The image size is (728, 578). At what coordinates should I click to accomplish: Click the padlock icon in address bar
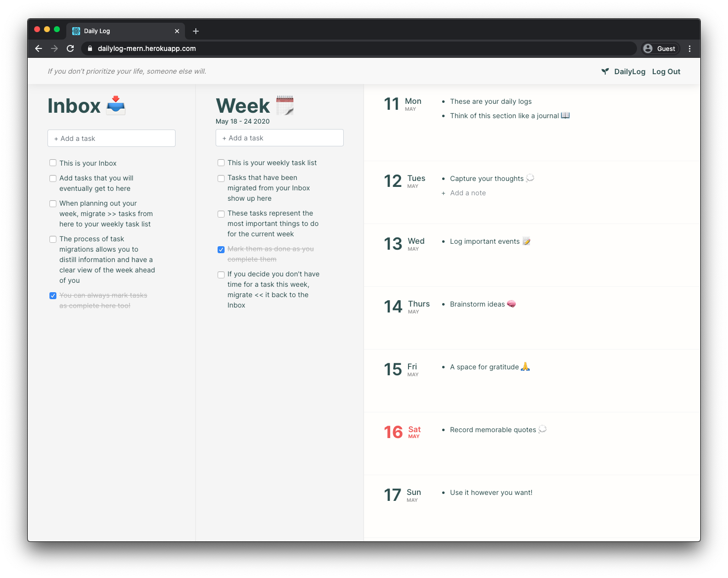[90, 48]
